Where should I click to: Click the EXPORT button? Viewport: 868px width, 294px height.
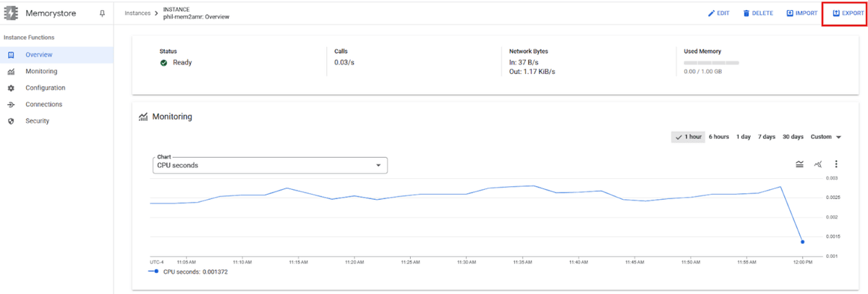(x=843, y=14)
